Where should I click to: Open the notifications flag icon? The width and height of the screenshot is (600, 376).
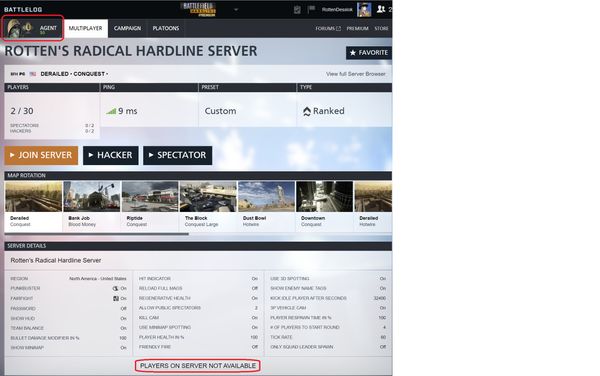point(311,9)
